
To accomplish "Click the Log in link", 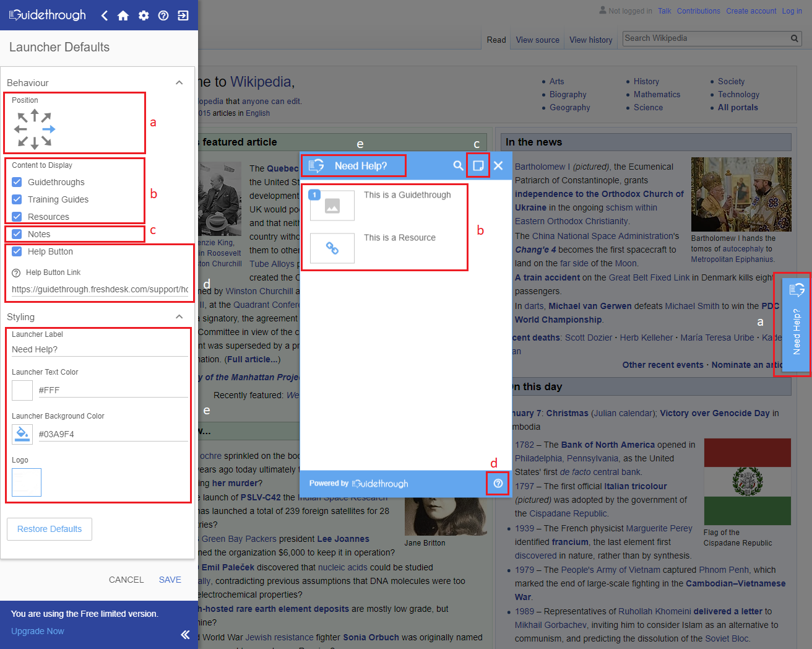I will (x=792, y=11).
